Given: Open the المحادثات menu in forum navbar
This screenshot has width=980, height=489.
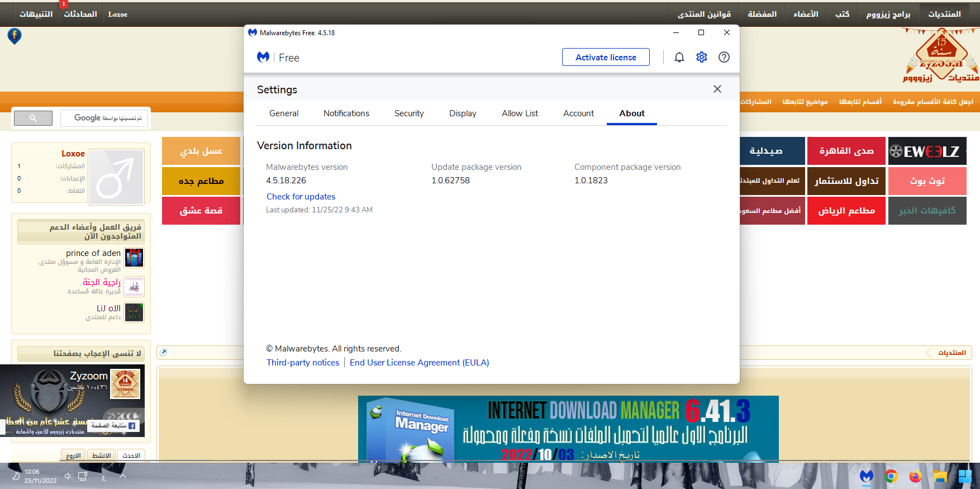Looking at the screenshot, I should (80, 14).
